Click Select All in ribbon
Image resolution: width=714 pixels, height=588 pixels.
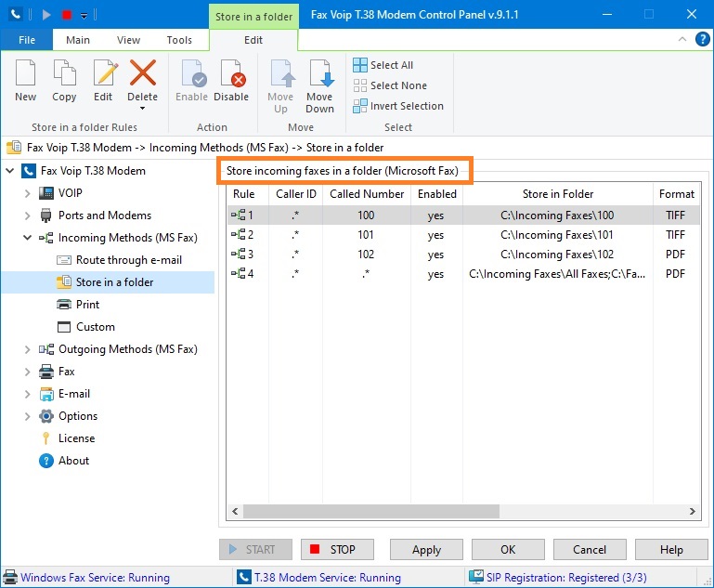(383, 65)
